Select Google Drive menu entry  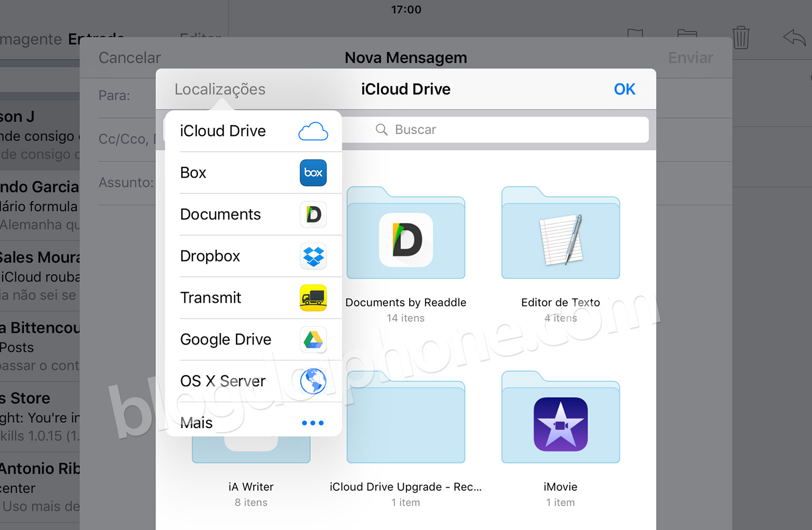coord(253,340)
